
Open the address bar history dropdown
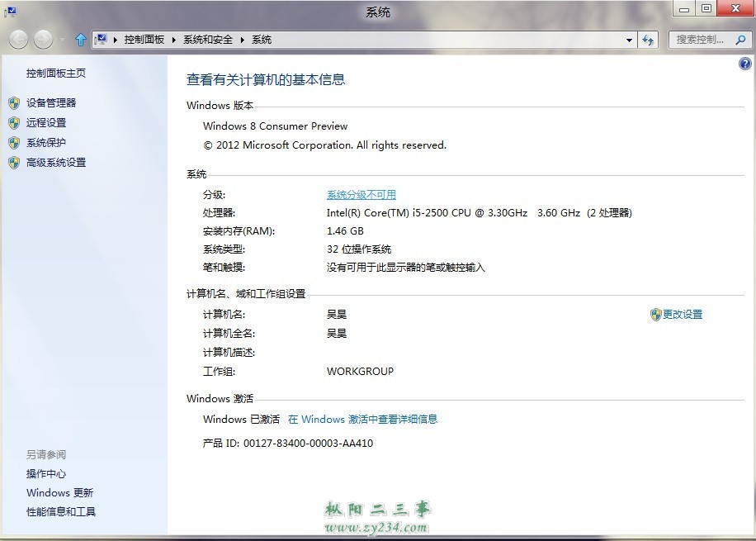629,40
